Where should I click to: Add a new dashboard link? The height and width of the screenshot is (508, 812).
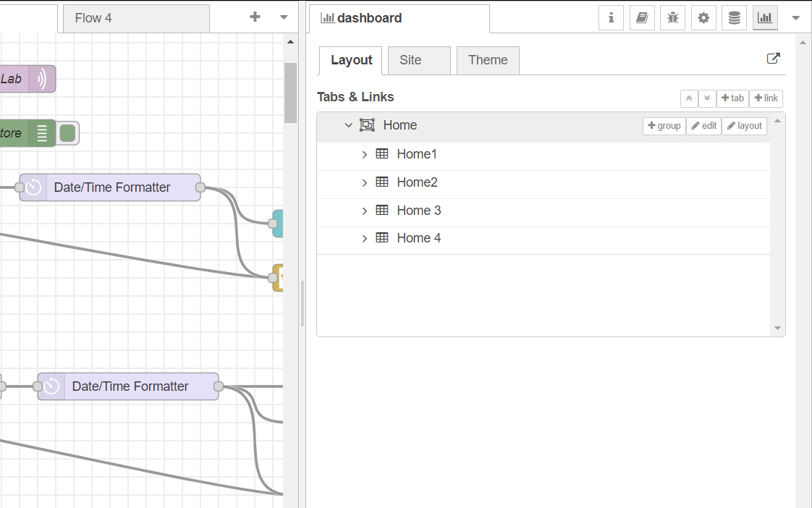pyautogui.click(x=766, y=98)
